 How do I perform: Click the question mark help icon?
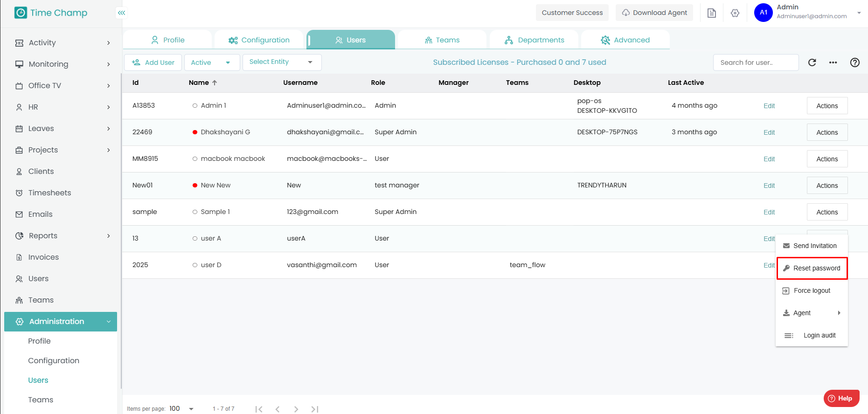[x=854, y=62]
